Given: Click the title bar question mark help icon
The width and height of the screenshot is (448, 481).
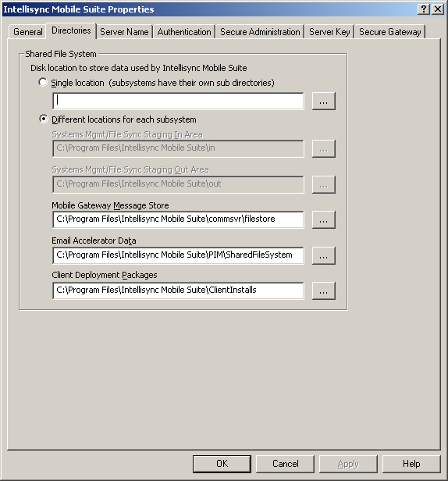Looking at the screenshot, I should [424, 9].
